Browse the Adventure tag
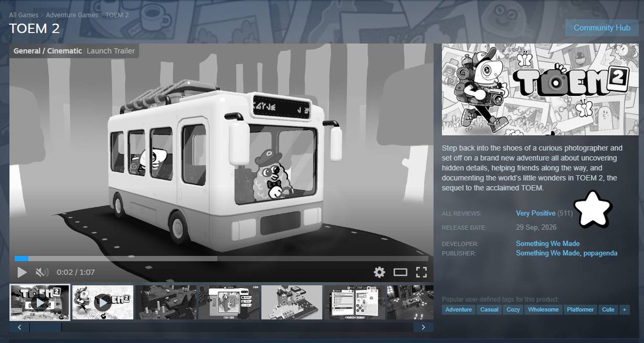 [x=459, y=310]
